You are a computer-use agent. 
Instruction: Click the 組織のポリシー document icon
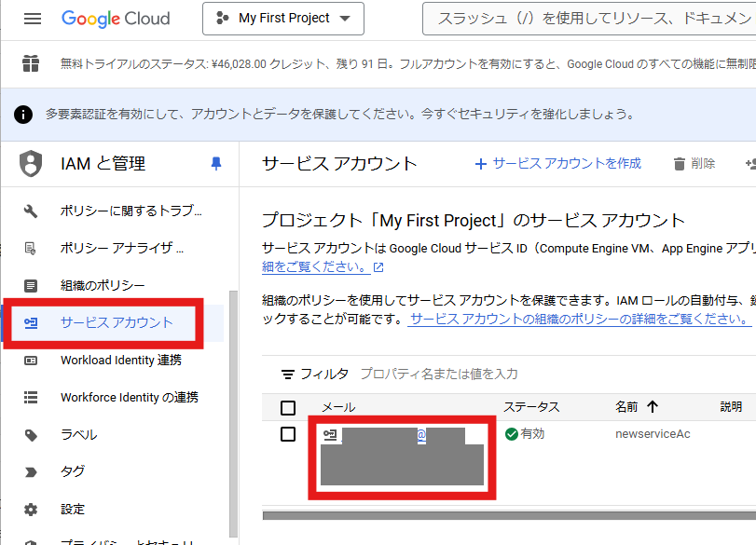(x=31, y=286)
